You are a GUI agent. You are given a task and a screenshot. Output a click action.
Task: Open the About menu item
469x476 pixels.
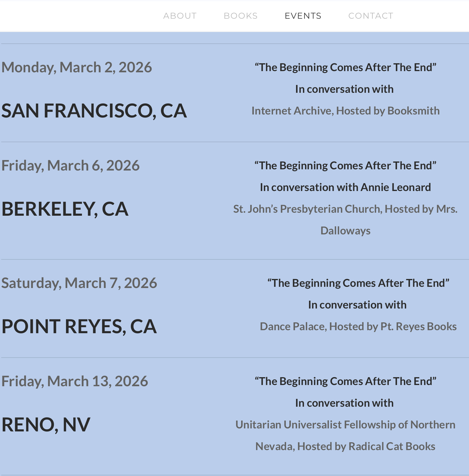point(180,16)
